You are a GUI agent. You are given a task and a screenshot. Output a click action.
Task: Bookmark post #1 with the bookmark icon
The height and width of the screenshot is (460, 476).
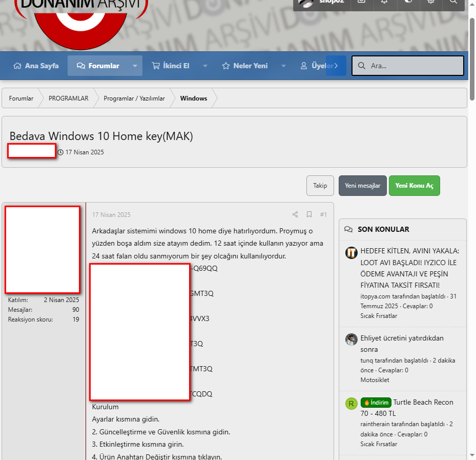click(309, 214)
